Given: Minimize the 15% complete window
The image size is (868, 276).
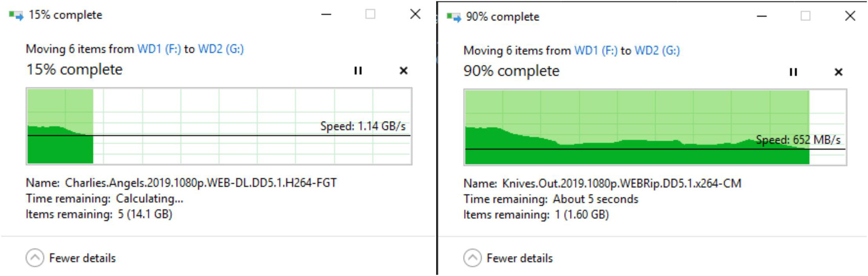Looking at the screenshot, I should tap(326, 14).
